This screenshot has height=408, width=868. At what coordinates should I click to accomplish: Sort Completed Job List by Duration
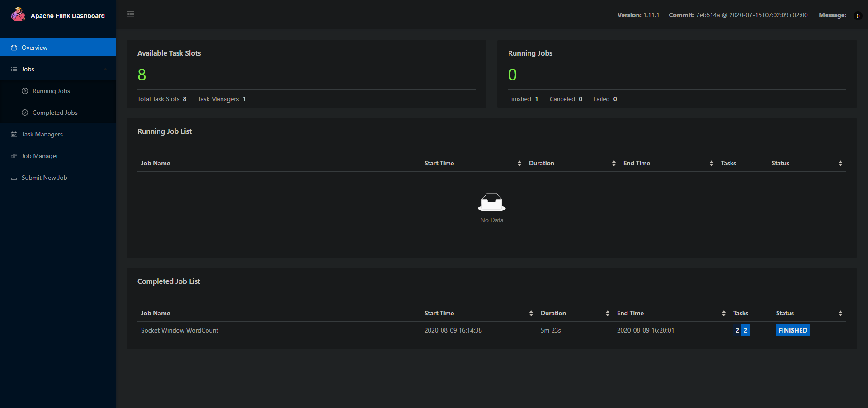[x=608, y=313]
